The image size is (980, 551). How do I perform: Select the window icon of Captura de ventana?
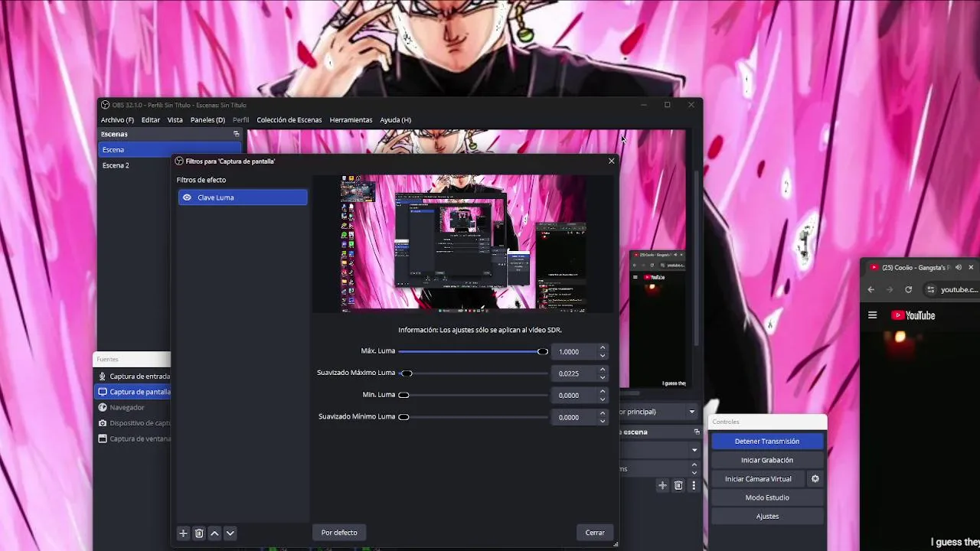point(103,439)
